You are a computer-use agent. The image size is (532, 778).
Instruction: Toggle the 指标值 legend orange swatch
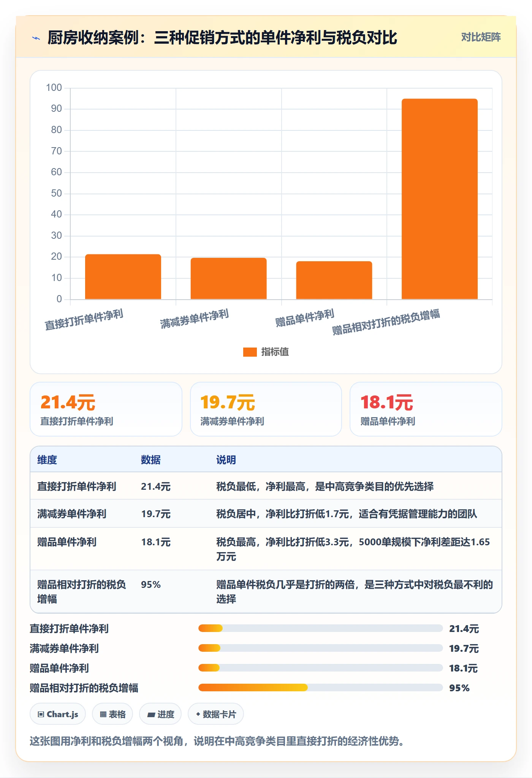[250, 352]
